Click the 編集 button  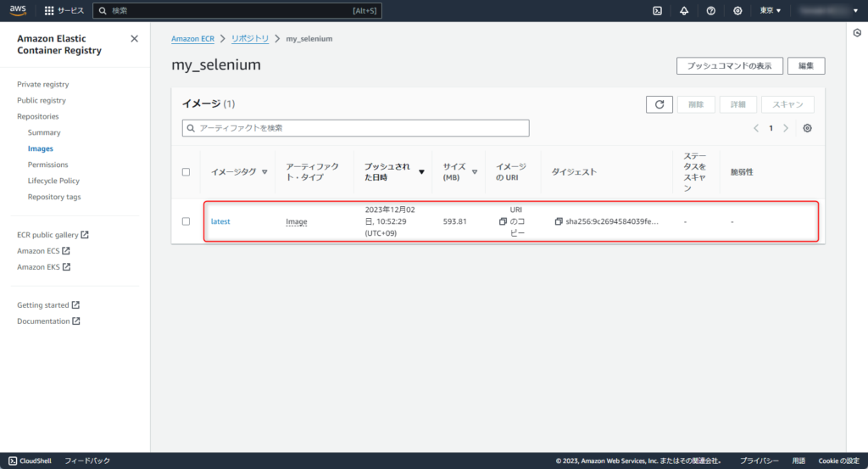806,66
